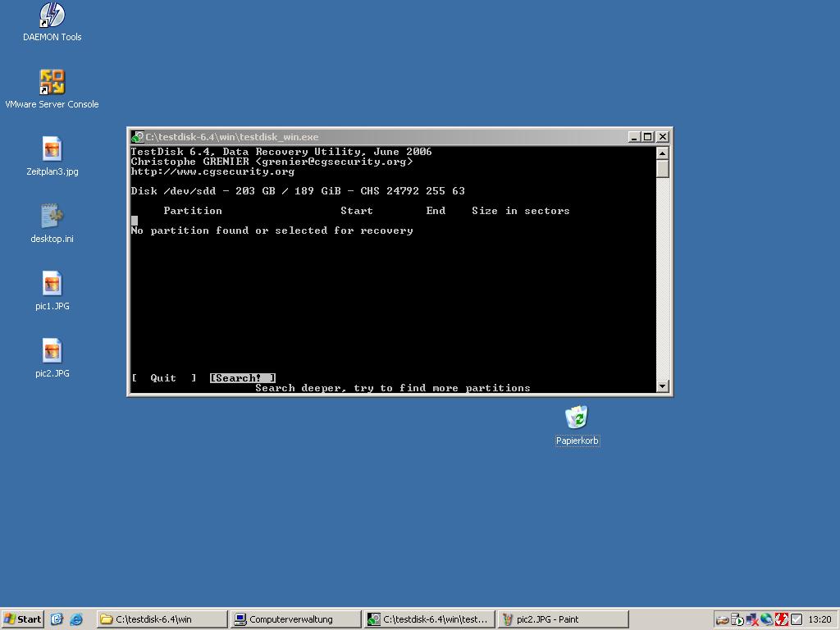This screenshot has height=630, width=840.
Task: Switch to pic2.JPG - Paint taskbar button
Action: coord(563,619)
